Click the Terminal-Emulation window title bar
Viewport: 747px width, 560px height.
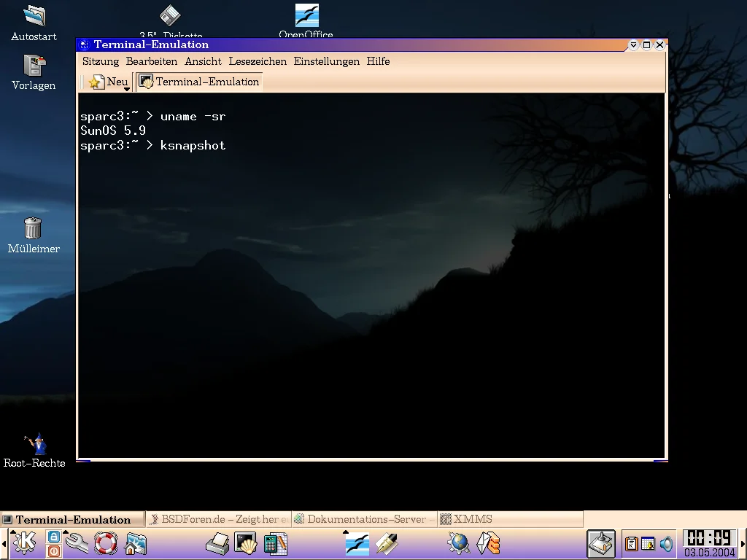[357, 44]
